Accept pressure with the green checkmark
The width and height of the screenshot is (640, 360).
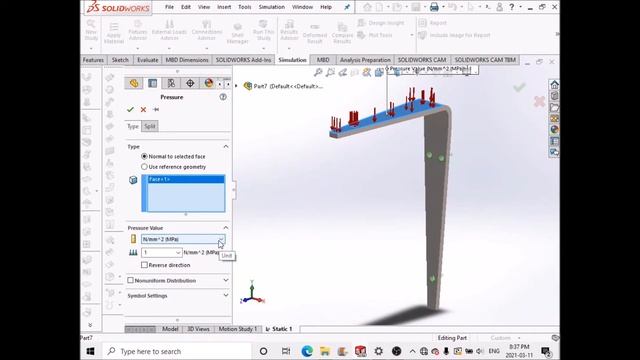pyautogui.click(x=130, y=109)
